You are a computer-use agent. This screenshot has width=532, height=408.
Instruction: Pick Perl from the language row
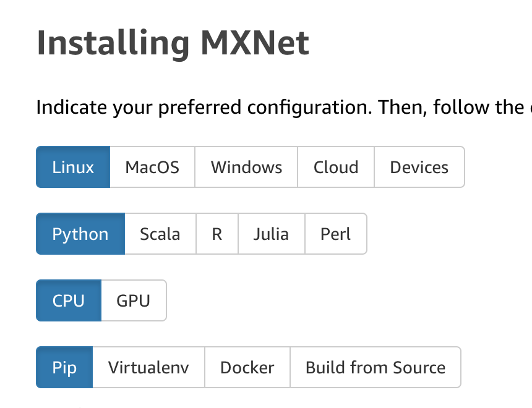click(x=336, y=234)
